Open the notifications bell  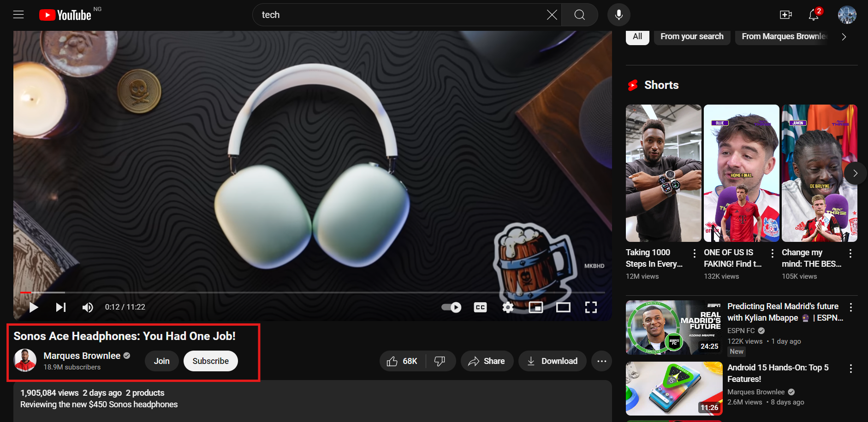tap(814, 15)
